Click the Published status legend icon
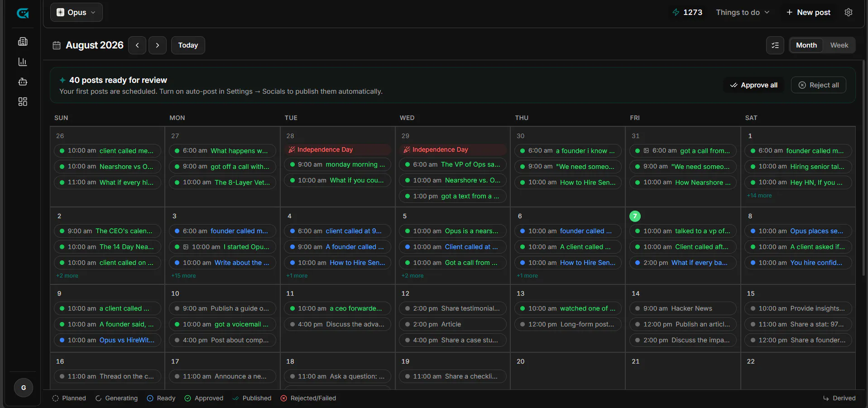This screenshot has width=868, height=408. (235, 398)
